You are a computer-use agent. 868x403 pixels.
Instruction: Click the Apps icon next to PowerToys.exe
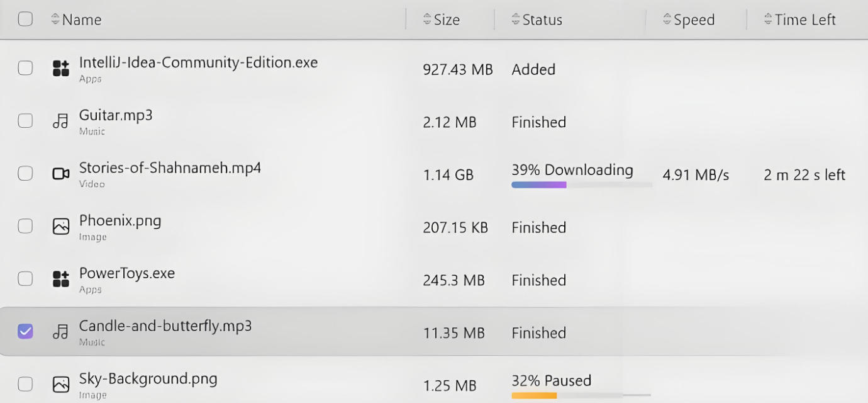60,278
